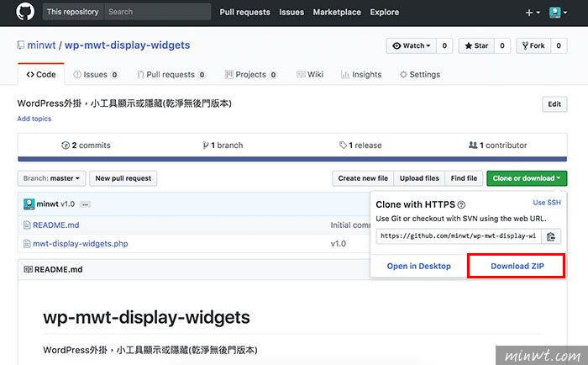Click the minwt commit author avatar

pyautogui.click(x=29, y=204)
